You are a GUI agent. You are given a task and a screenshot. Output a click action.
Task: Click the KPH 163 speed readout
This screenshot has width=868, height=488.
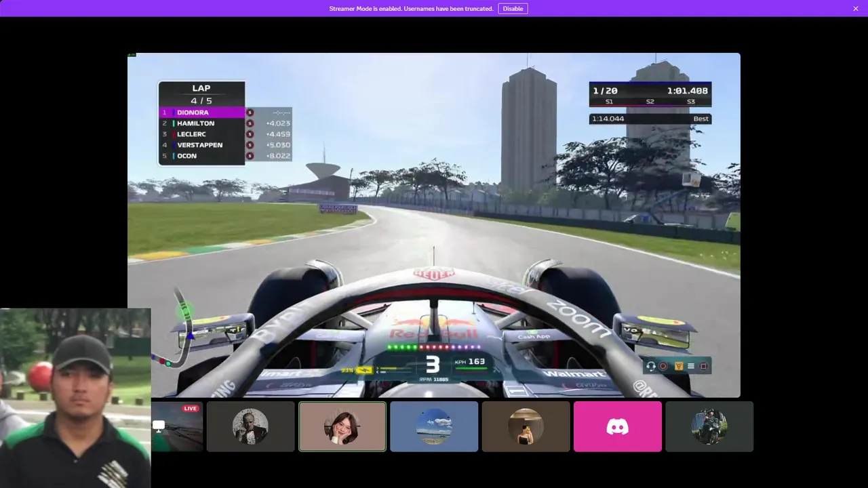[470, 362]
